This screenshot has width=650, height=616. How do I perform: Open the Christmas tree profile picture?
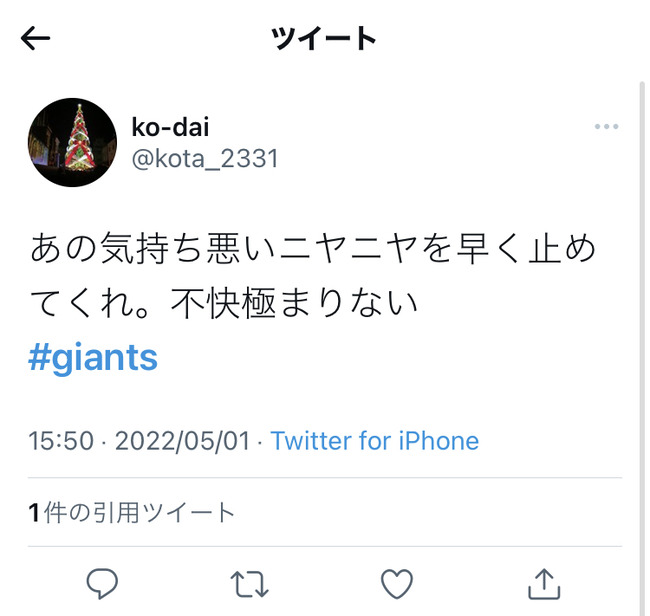(72, 143)
